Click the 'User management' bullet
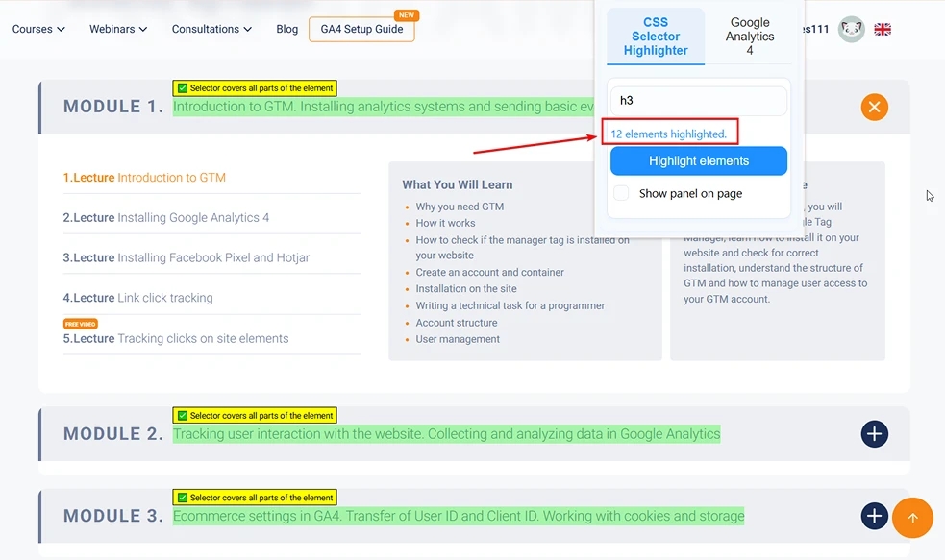The image size is (945, 560). coord(458,339)
